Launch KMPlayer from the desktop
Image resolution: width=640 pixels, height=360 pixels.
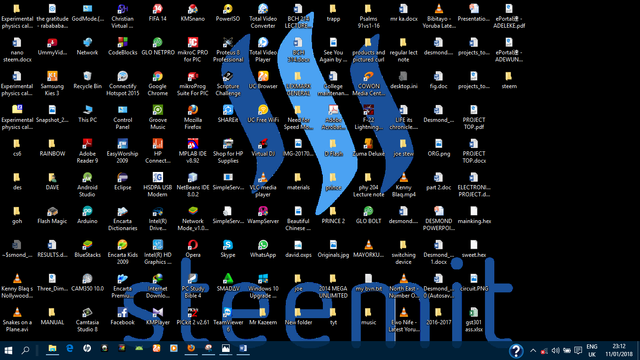(x=158, y=316)
